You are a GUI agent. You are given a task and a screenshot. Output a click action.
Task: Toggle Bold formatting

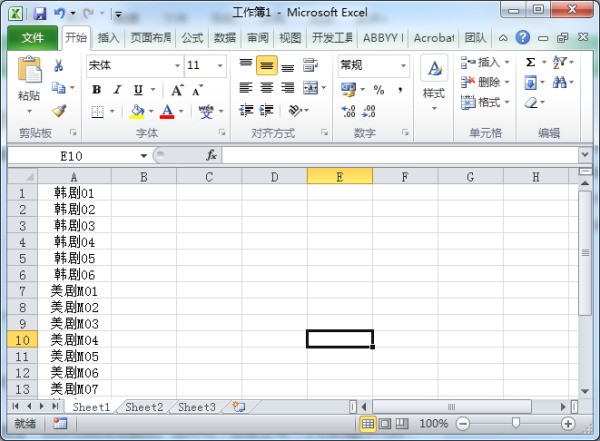[97, 90]
